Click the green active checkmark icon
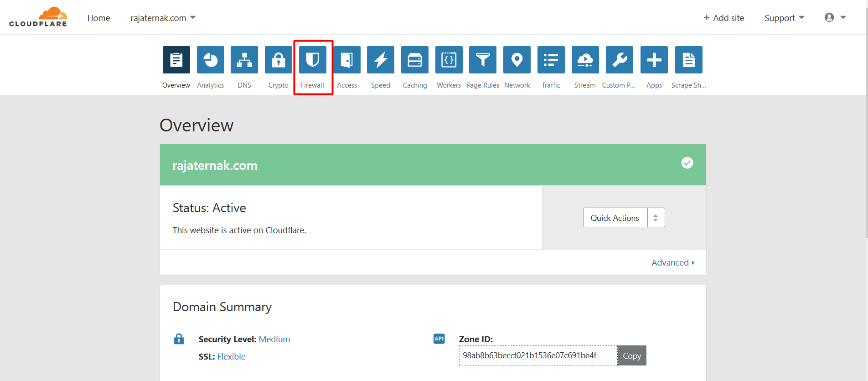Viewport: 868px width, 381px height. 687,163
